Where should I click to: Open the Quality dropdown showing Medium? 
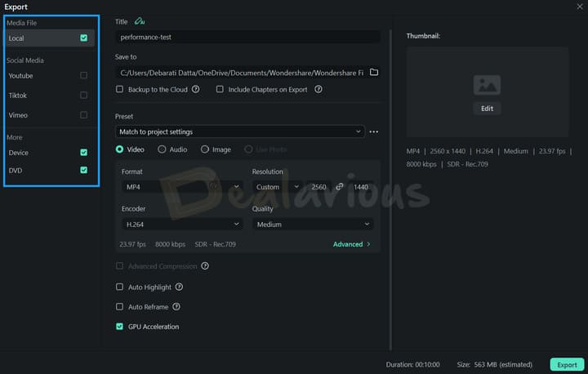(313, 225)
